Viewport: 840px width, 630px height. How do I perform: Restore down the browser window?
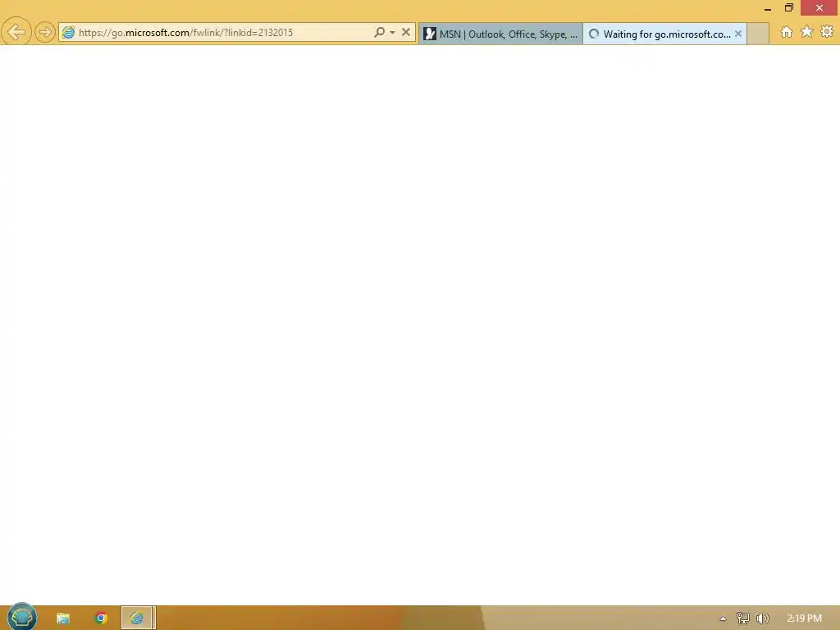pyautogui.click(x=788, y=7)
